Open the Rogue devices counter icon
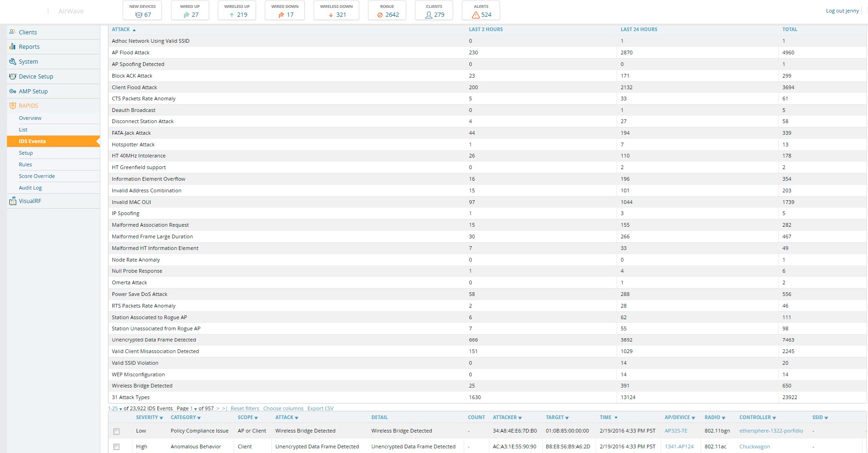This screenshot has height=453, width=868. [380, 15]
